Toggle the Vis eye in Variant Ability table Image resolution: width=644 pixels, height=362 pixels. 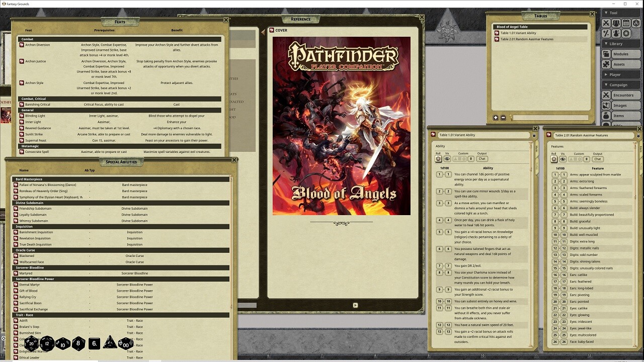click(447, 159)
